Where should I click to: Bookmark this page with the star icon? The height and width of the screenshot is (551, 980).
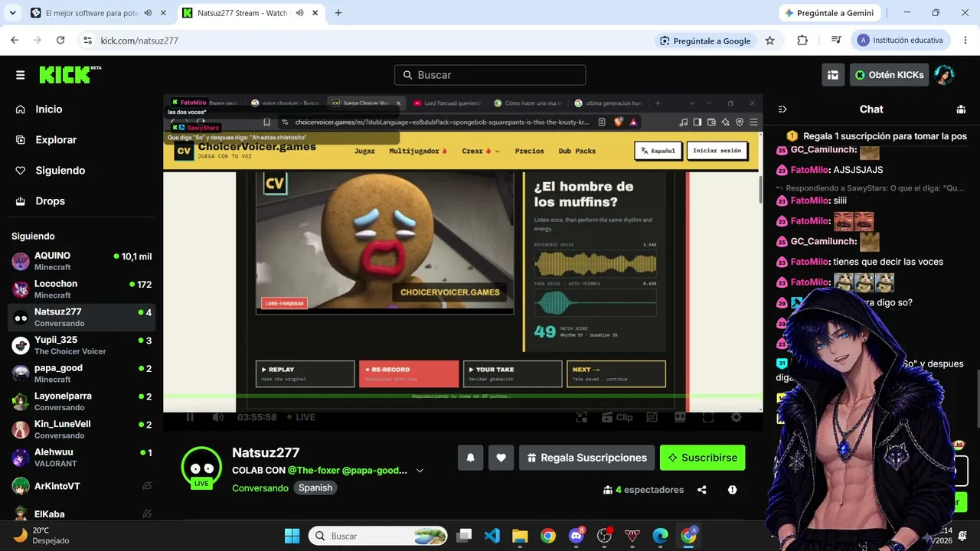click(x=770, y=41)
